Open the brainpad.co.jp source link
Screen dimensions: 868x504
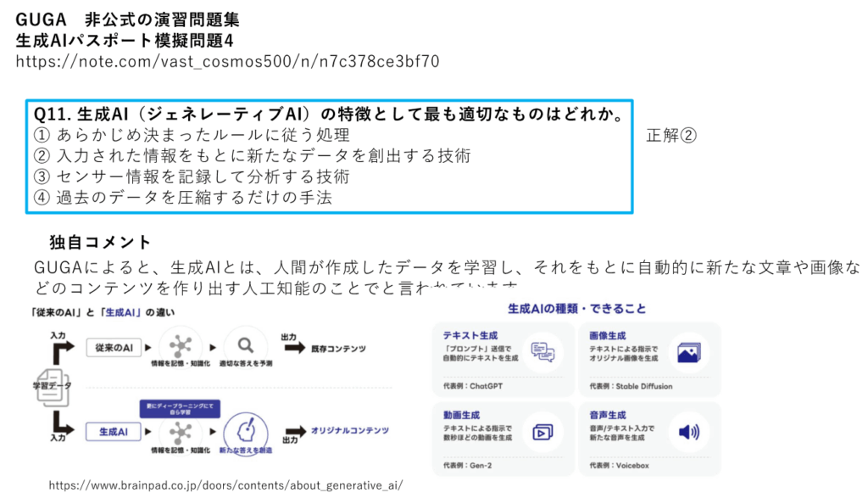click(225, 485)
